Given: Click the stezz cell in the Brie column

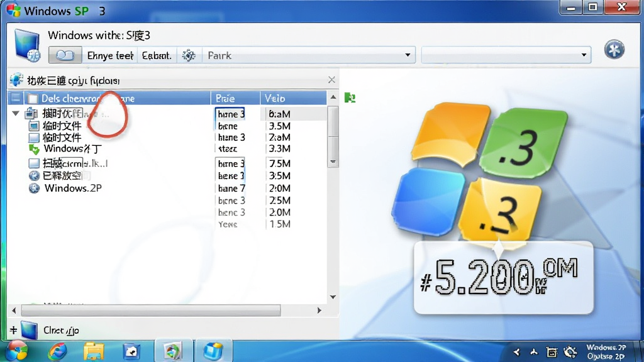Looking at the screenshot, I should pos(228,149).
